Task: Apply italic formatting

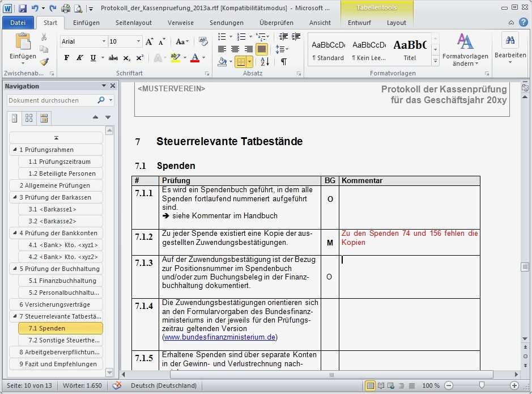Action: (x=79, y=58)
